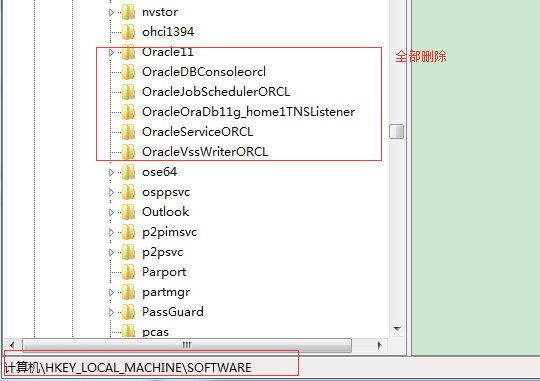Click the HKEY_LOCAL_MACHINE\SOFTWARE status bar path

128,368
